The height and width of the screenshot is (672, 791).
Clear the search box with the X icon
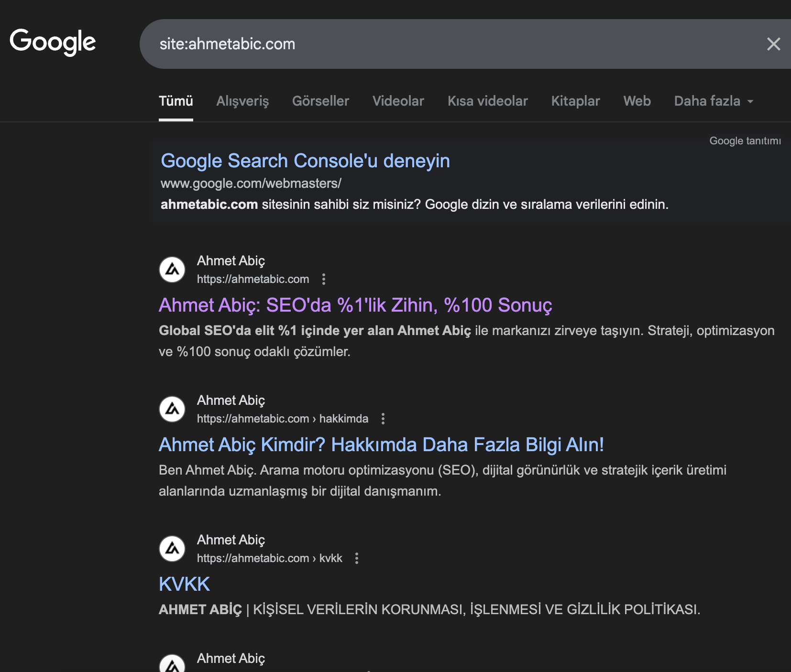[773, 44]
